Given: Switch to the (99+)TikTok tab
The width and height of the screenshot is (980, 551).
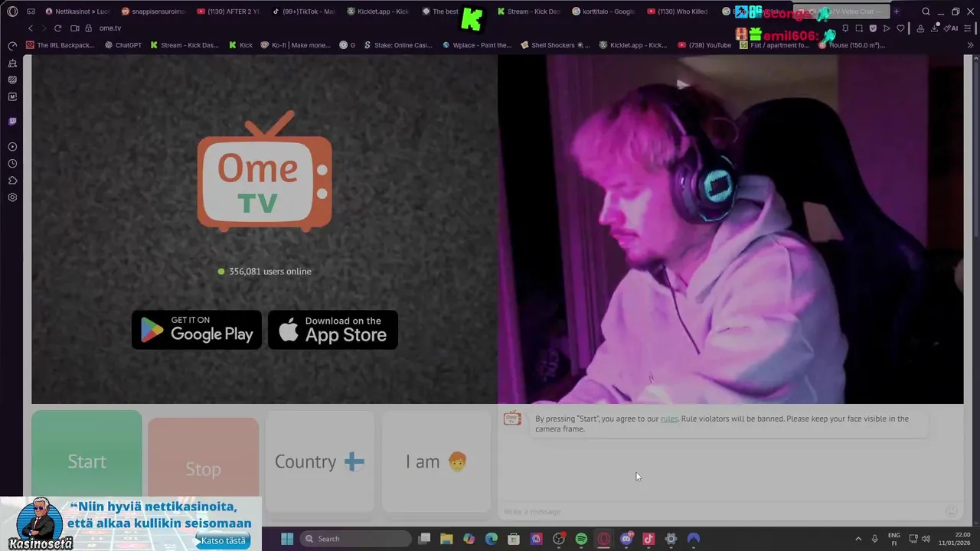Looking at the screenshot, I should [x=303, y=11].
